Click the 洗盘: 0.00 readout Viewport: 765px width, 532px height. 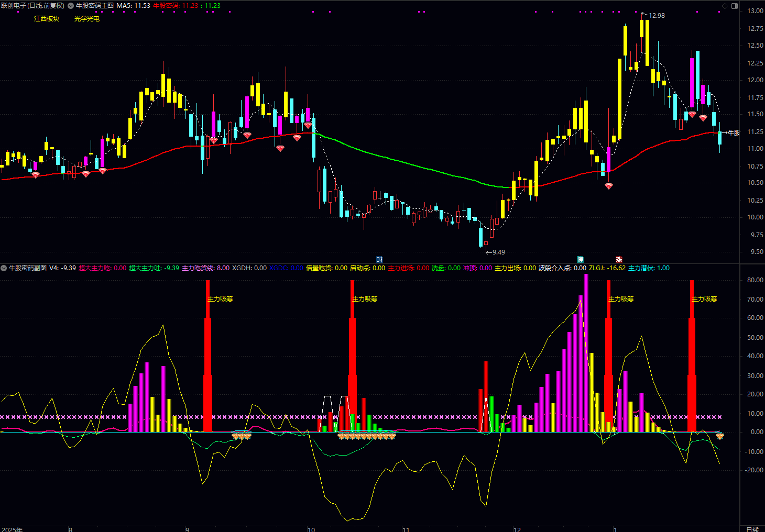click(x=446, y=268)
